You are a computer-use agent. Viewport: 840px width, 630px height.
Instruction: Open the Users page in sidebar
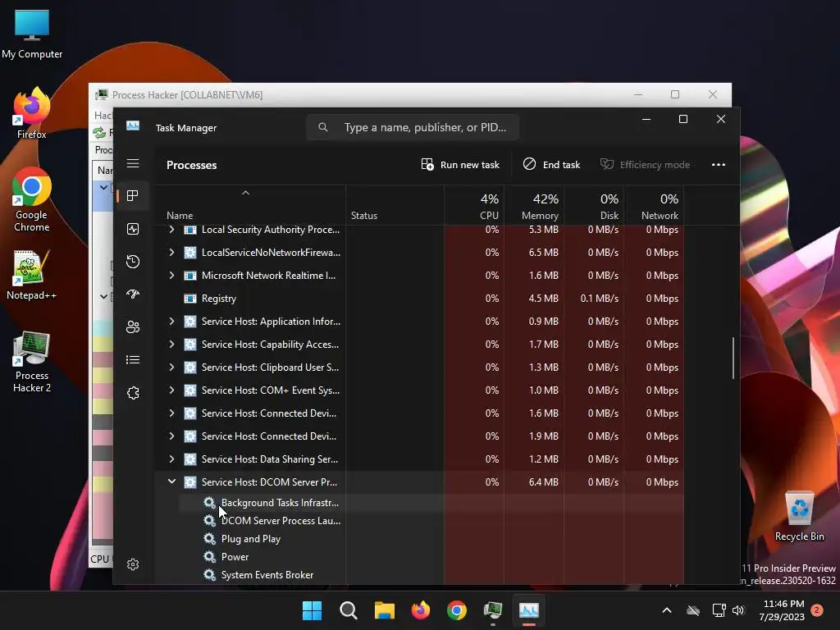(x=133, y=326)
